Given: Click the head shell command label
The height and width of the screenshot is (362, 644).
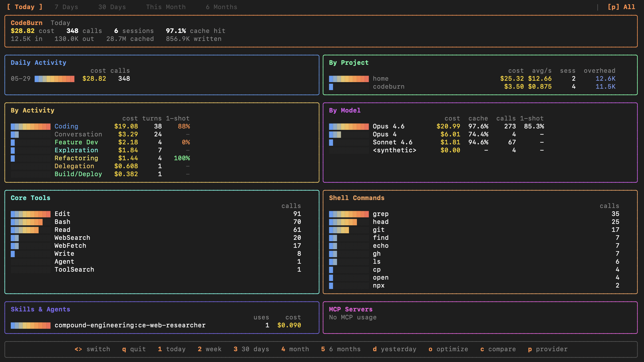Looking at the screenshot, I should tap(381, 222).
